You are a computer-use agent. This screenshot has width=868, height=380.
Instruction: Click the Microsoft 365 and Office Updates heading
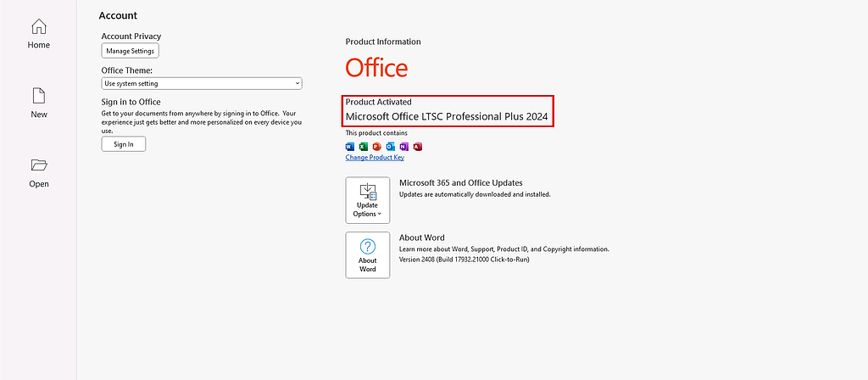pos(461,183)
